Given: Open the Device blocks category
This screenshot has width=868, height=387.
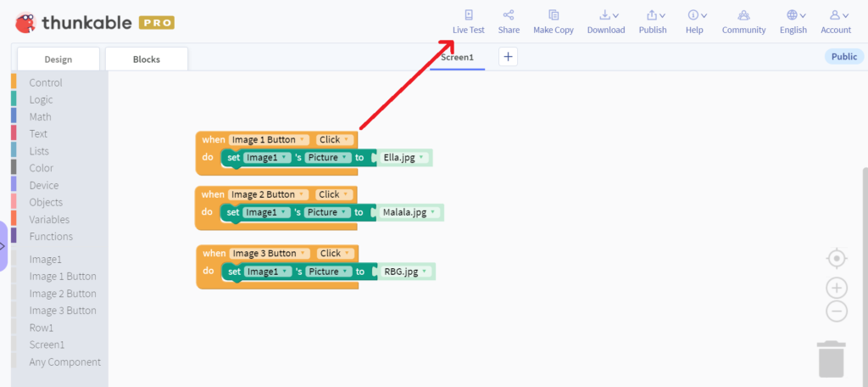Looking at the screenshot, I should (44, 185).
